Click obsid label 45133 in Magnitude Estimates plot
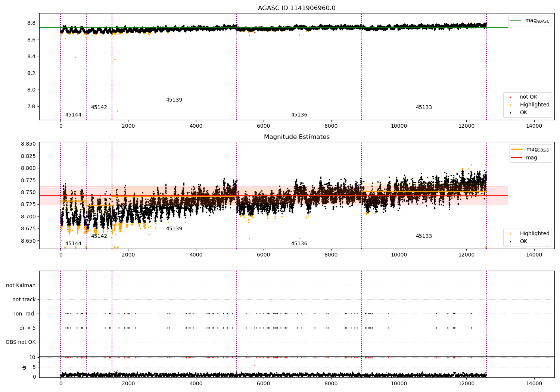Screen dimensions: 560x392 pyautogui.click(x=424, y=236)
